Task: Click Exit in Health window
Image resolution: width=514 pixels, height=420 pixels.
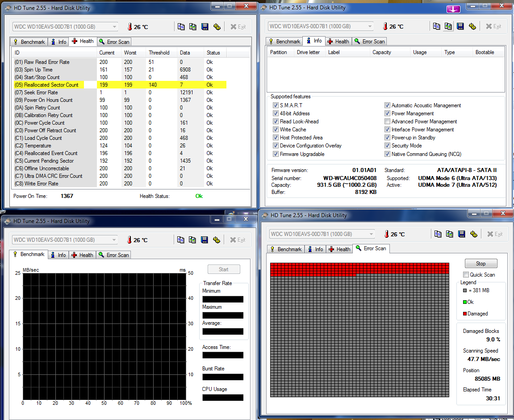Action: pos(238,27)
